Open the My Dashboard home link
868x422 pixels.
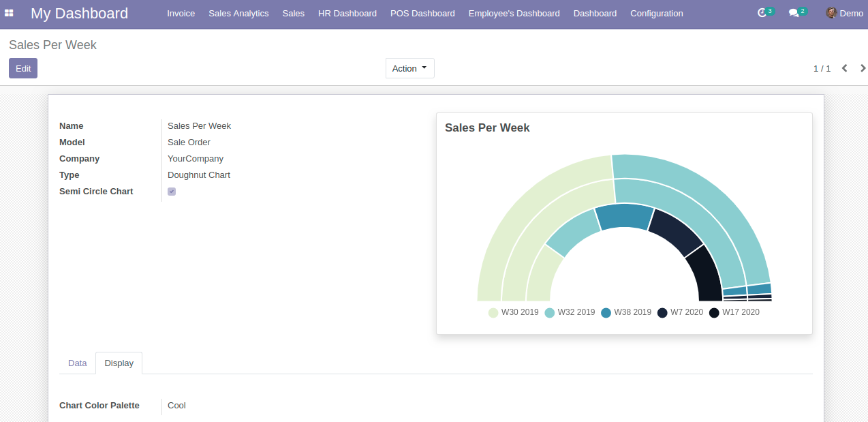click(79, 13)
